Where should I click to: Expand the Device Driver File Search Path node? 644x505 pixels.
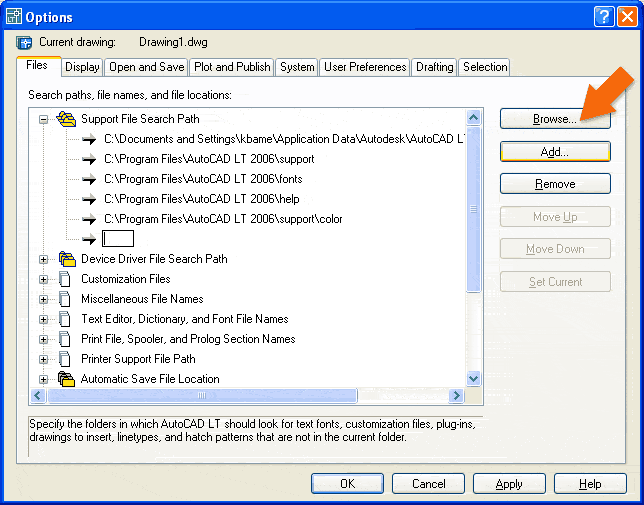pyautogui.click(x=44, y=259)
